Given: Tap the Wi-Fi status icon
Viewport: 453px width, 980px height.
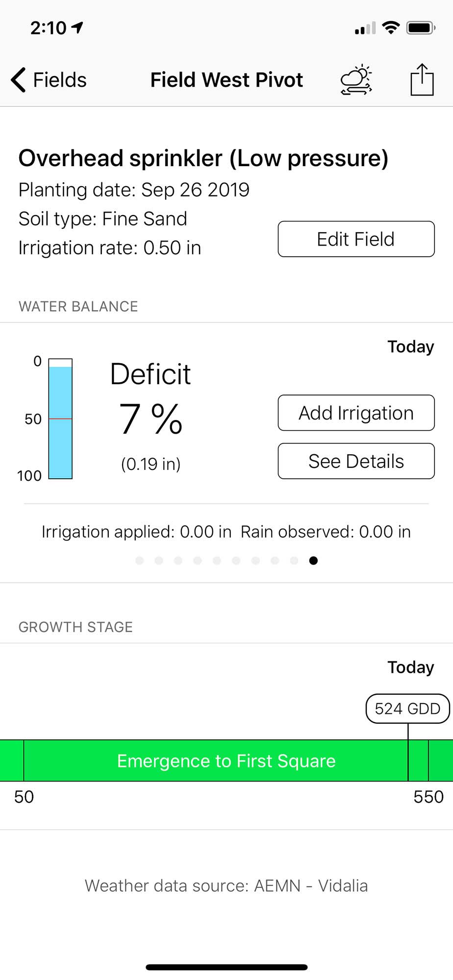Looking at the screenshot, I should click(391, 27).
